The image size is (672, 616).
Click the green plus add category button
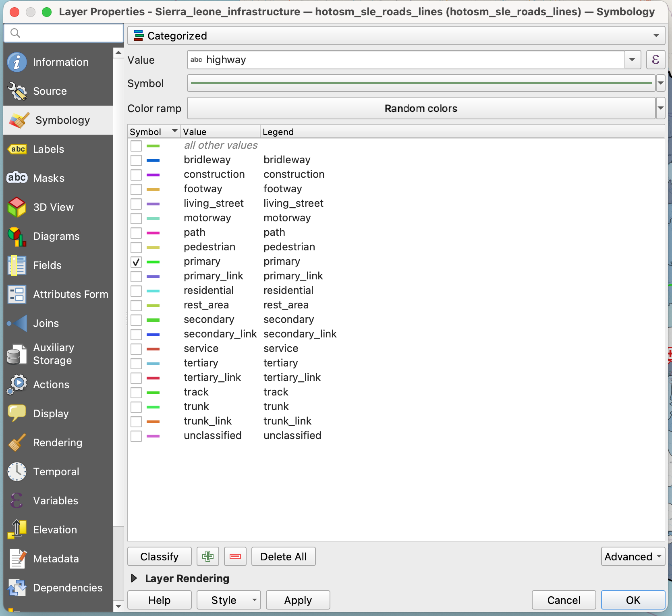(208, 557)
